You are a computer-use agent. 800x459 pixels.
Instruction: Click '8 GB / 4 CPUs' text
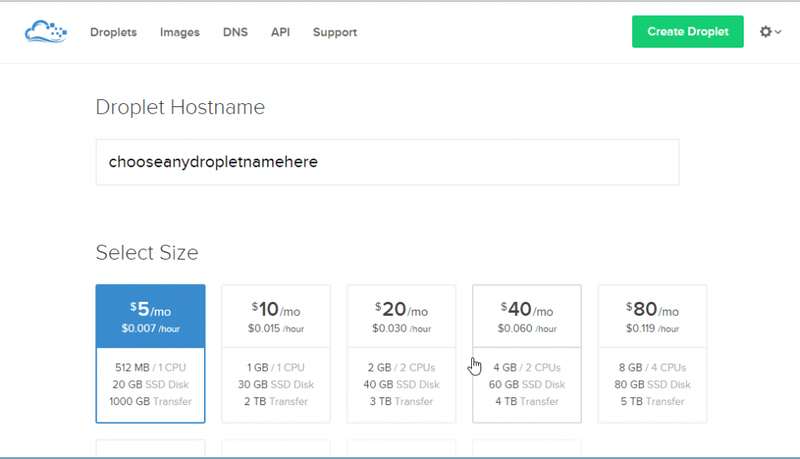click(x=653, y=368)
